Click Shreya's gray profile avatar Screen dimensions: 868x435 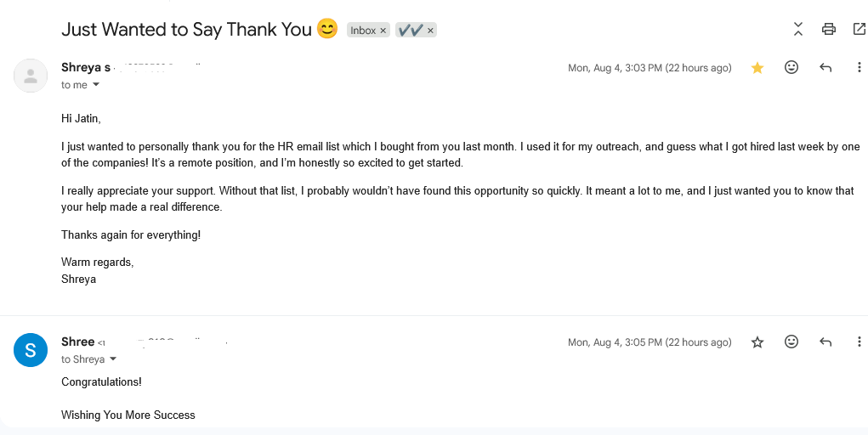(31, 76)
